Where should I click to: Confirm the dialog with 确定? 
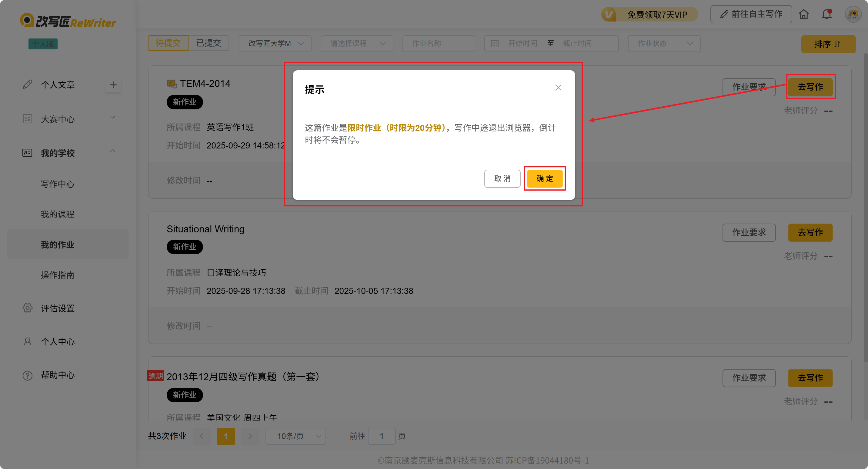(x=545, y=178)
